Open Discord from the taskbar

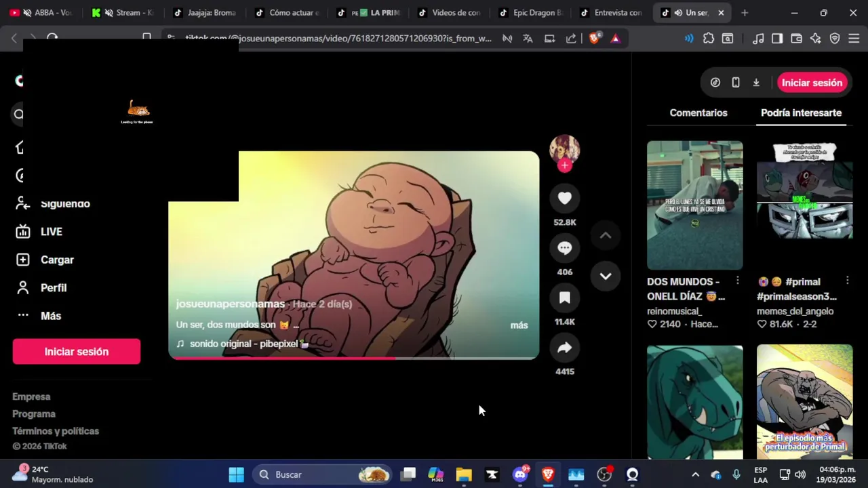coord(520,474)
